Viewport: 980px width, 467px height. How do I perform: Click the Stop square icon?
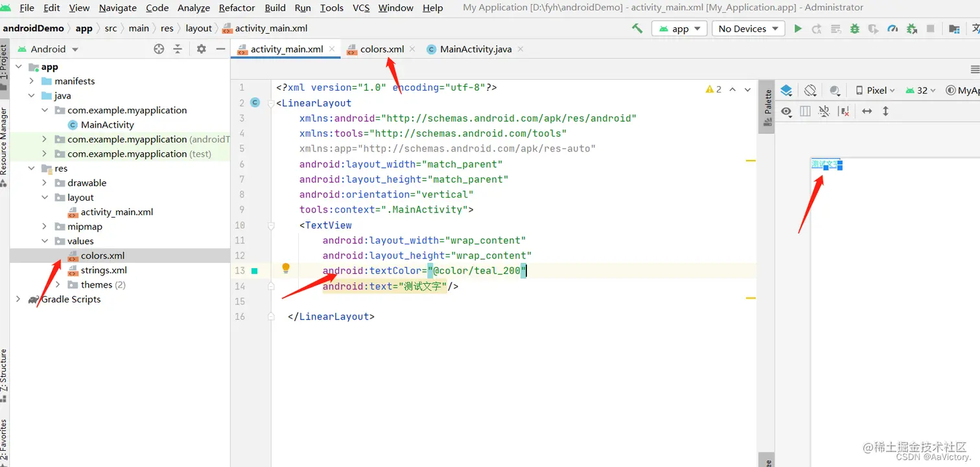931,28
